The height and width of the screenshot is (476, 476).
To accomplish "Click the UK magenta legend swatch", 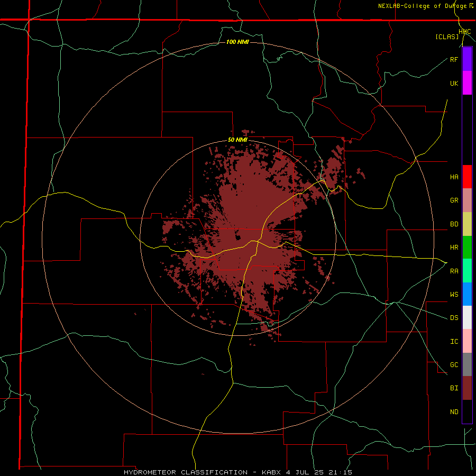I will [467, 83].
